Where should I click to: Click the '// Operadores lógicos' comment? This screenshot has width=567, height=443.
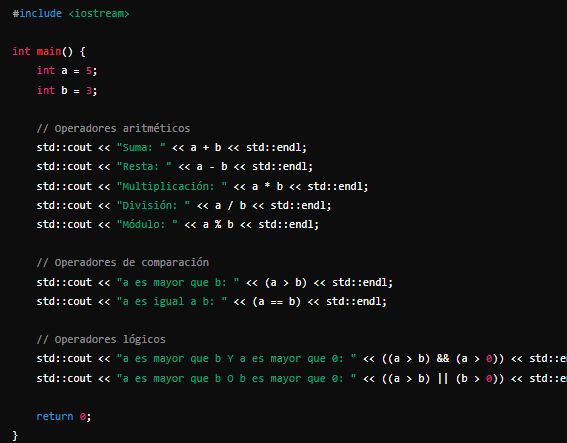[101, 340]
